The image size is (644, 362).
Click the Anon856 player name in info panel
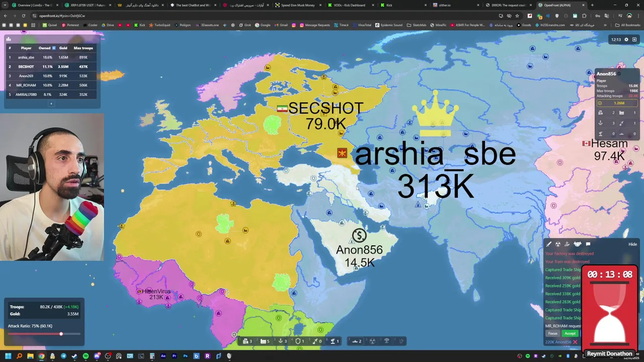606,74
